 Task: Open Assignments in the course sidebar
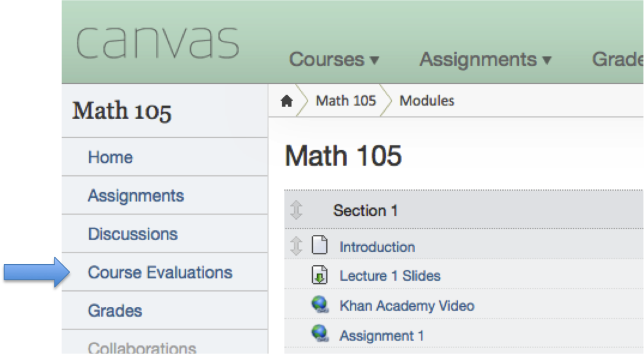click(x=136, y=196)
